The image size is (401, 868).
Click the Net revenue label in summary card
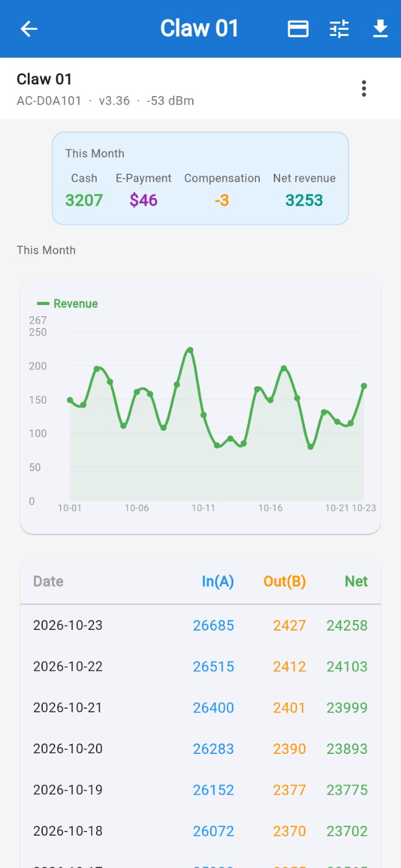[x=304, y=179]
